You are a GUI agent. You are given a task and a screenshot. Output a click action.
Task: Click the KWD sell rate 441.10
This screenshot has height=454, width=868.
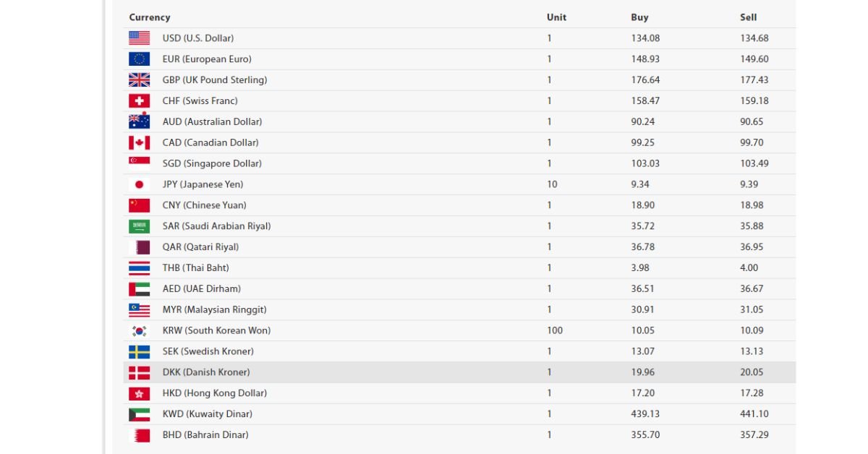[754, 414]
